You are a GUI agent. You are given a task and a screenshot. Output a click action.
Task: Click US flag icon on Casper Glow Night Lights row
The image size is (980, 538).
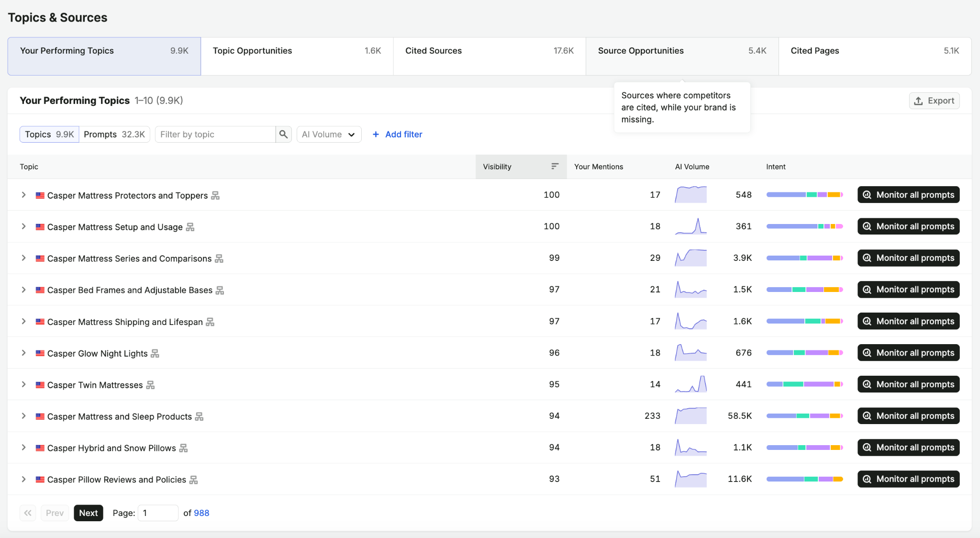[x=40, y=353]
